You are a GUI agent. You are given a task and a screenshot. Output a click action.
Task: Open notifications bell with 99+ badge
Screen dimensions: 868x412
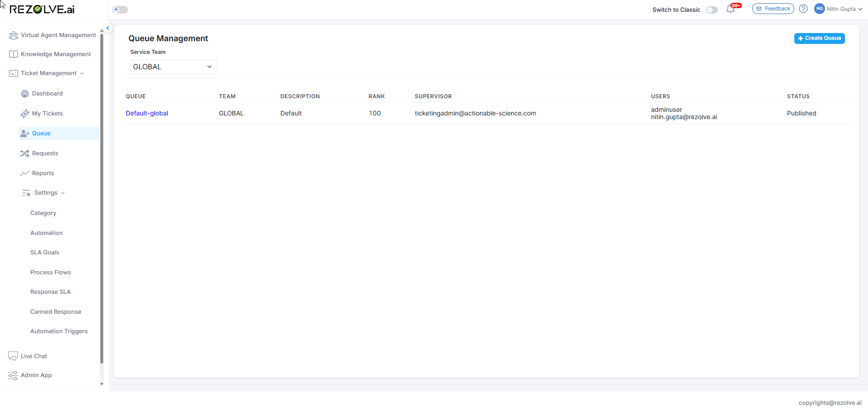coord(731,9)
